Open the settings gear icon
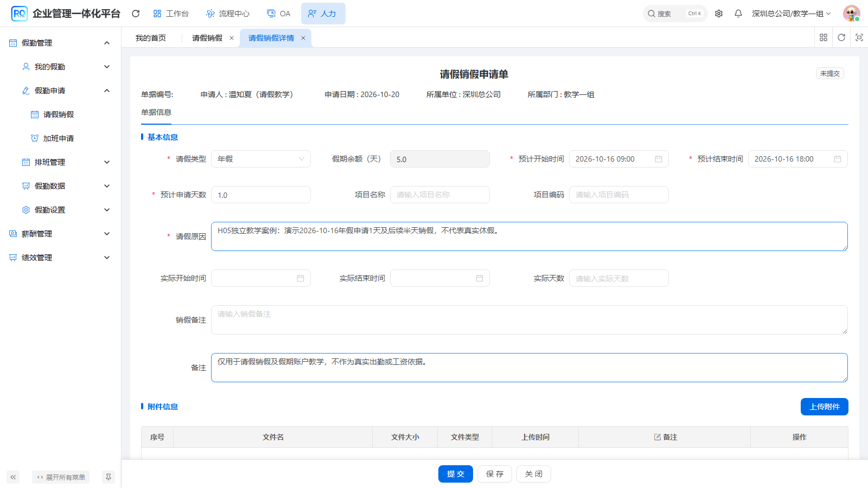The width and height of the screenshot is (868, 488). coord(719,14)
